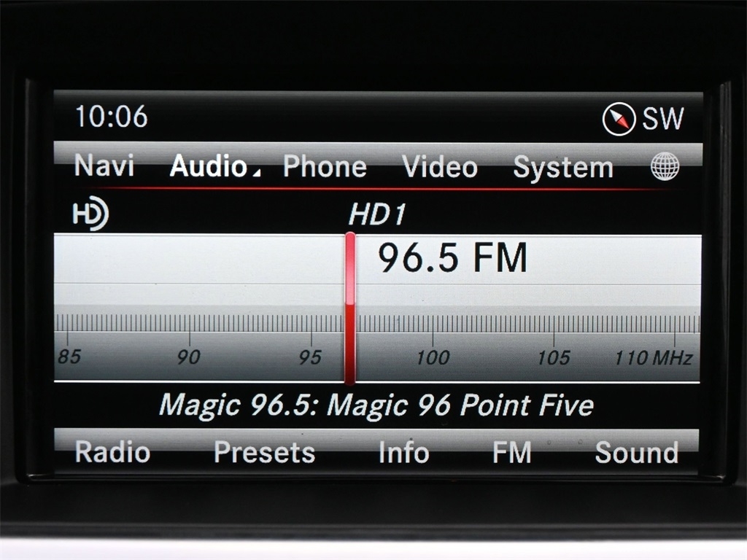This screenshot has width=747, height=560.
Task: Change the FM band selection
Action: coord(511,452)
